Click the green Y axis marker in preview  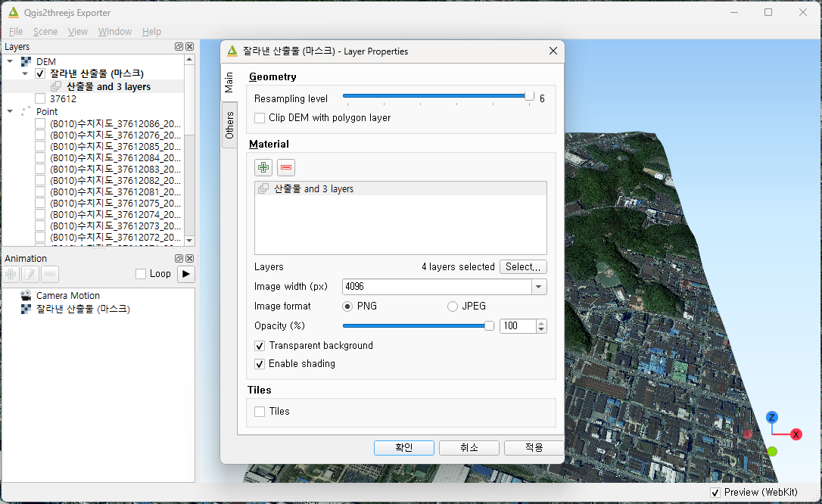click(772, 451)
